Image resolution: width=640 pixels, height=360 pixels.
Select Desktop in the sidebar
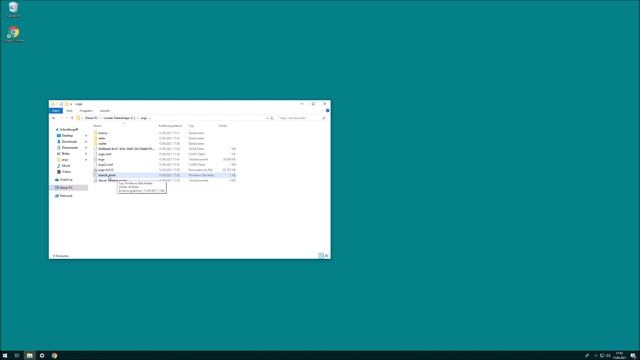[x=67, y=136]
